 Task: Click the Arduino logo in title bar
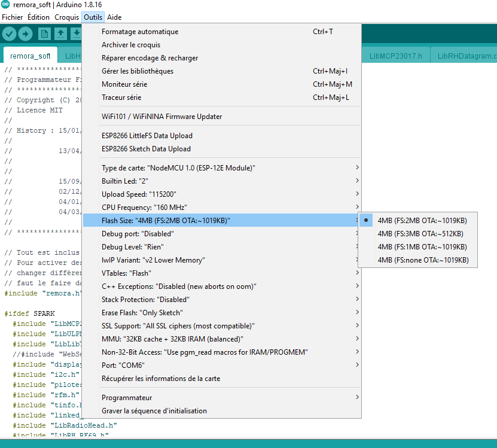(x=5, y=5)
